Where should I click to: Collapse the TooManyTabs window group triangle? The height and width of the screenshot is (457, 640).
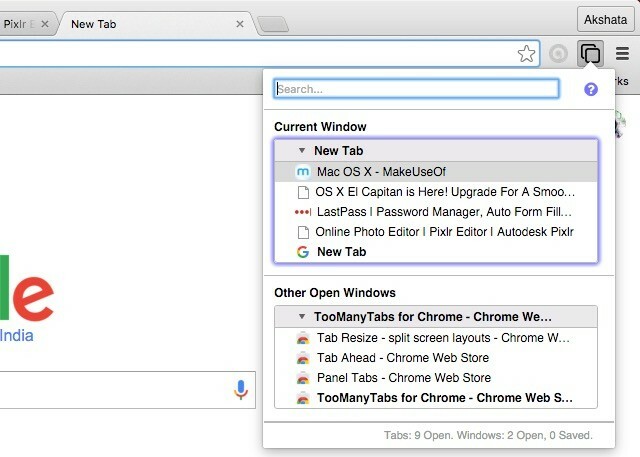point(302,316)
